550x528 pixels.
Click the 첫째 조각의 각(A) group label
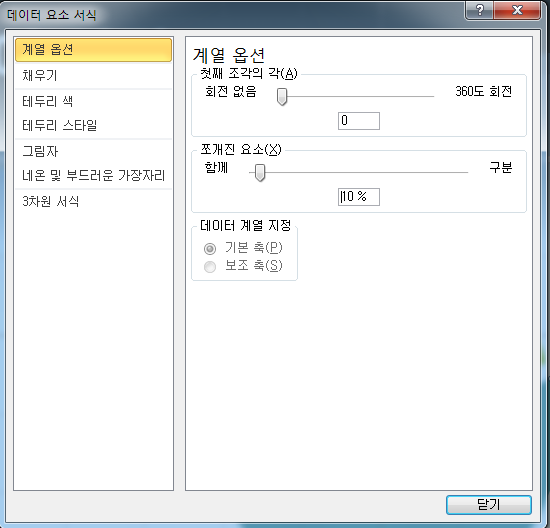[249, 73]
